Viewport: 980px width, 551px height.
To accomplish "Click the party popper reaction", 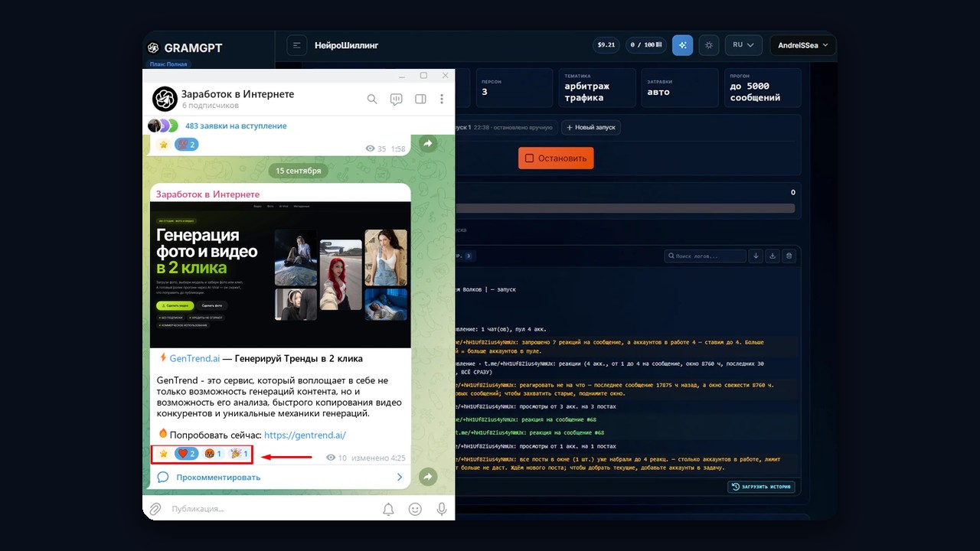I will (239, 454).
